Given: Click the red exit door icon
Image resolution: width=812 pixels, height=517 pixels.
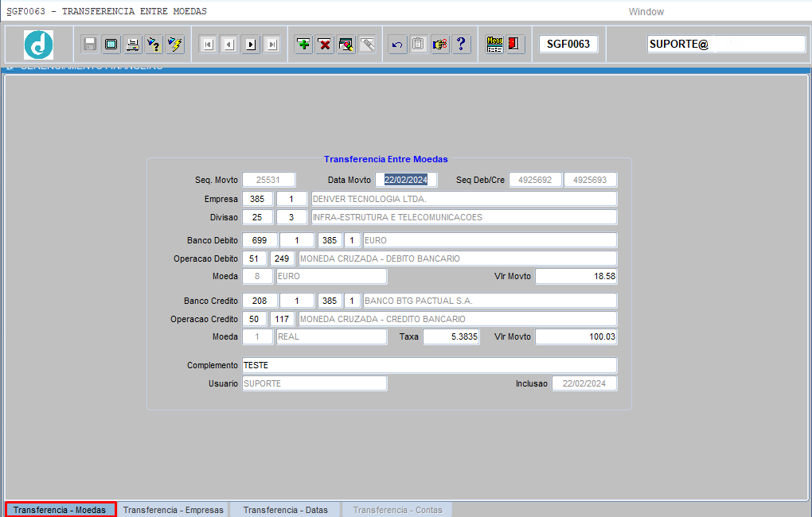Looking at the screenshot, I should tap(515, 45).
